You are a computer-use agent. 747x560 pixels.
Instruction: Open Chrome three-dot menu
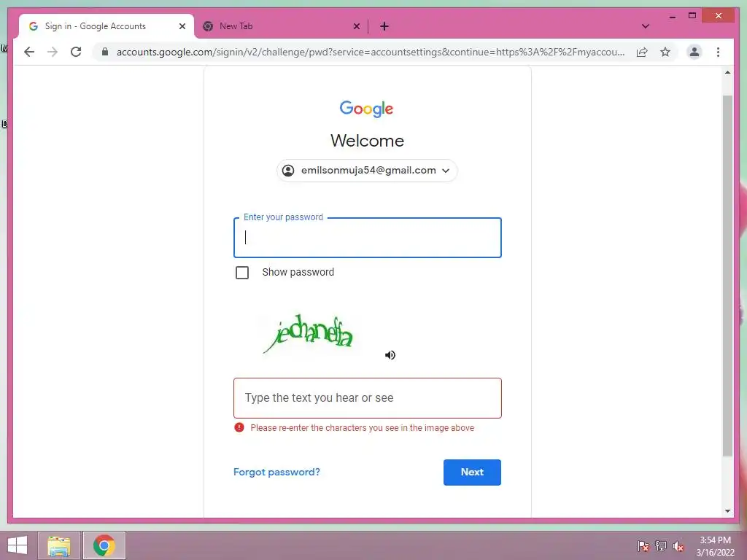pos(718,52)
